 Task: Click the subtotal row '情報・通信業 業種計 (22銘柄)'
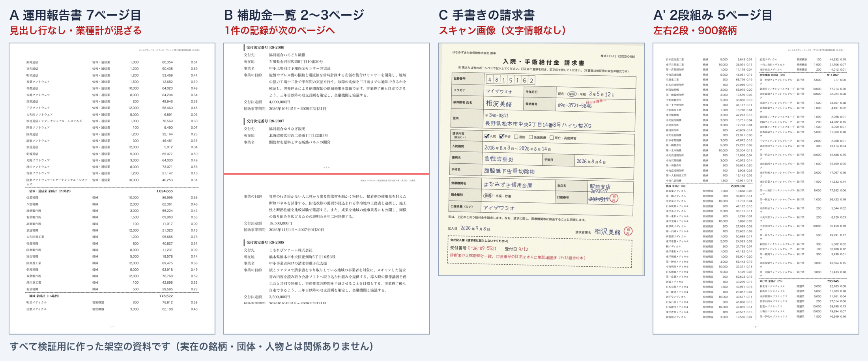point(112,191)
